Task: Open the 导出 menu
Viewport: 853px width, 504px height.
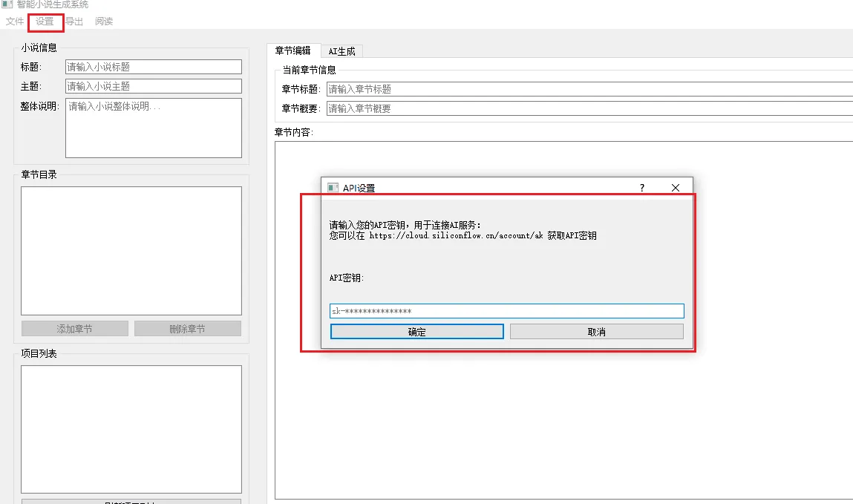Action: pos(74,22)
